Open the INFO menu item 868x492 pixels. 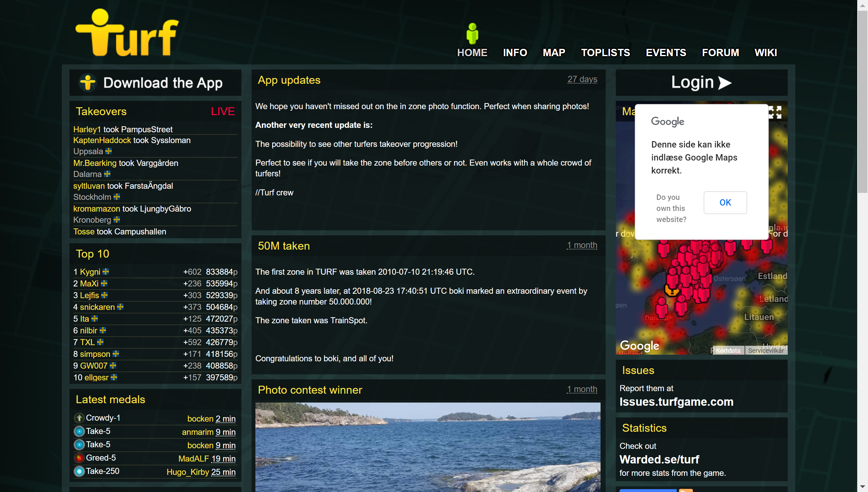pyautogui.click(x=515, y=53)
